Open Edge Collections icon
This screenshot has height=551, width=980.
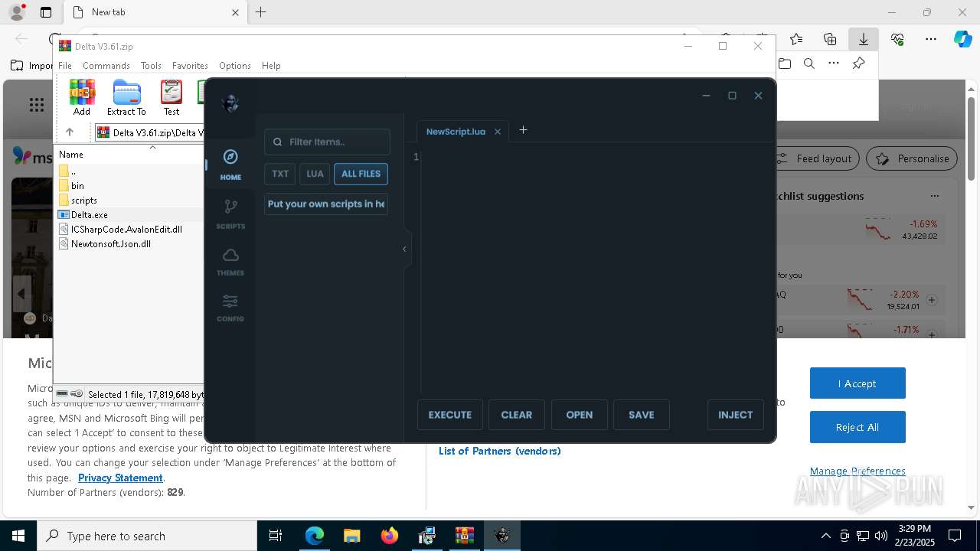(x=830, y=39)
